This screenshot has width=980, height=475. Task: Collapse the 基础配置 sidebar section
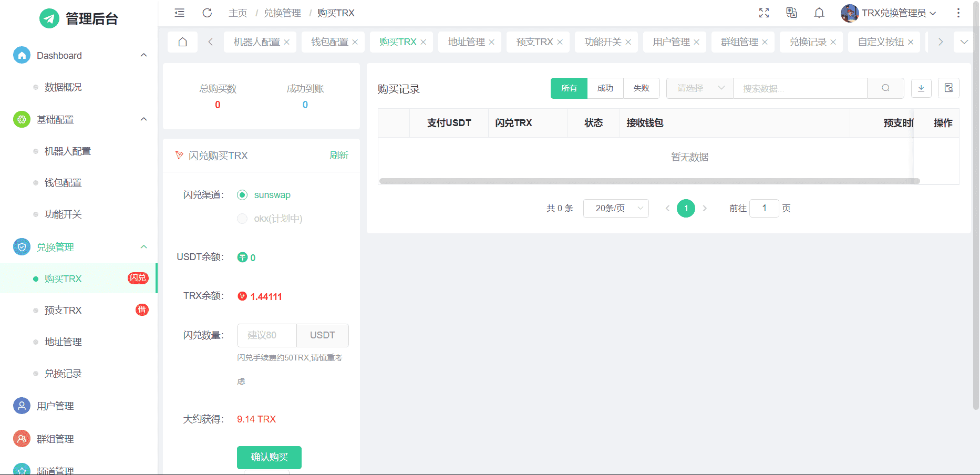click(143, 119)
